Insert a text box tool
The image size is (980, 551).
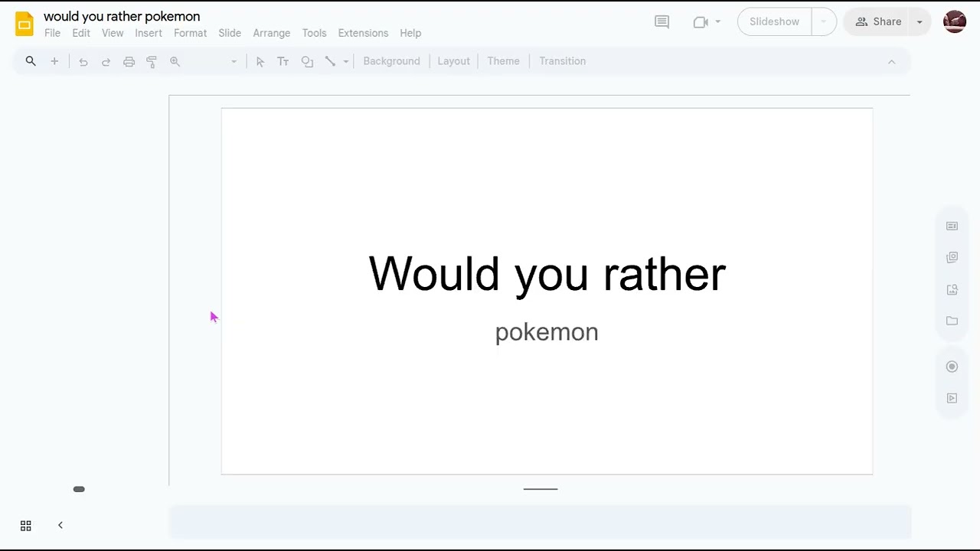tap(283, 61)
